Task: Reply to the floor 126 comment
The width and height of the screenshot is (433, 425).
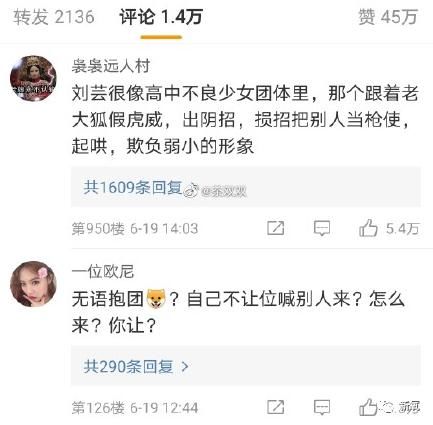Action: (x=322, y=407)
